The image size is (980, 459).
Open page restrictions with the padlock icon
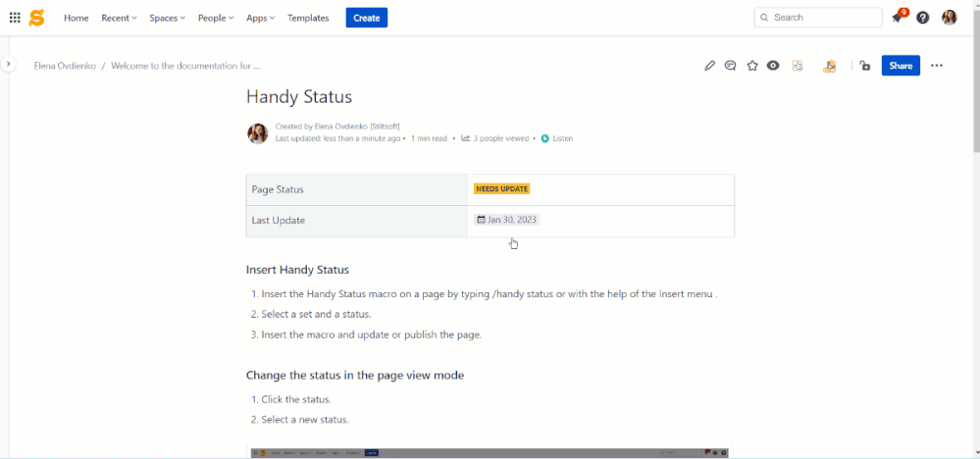[x=865, y=66]
